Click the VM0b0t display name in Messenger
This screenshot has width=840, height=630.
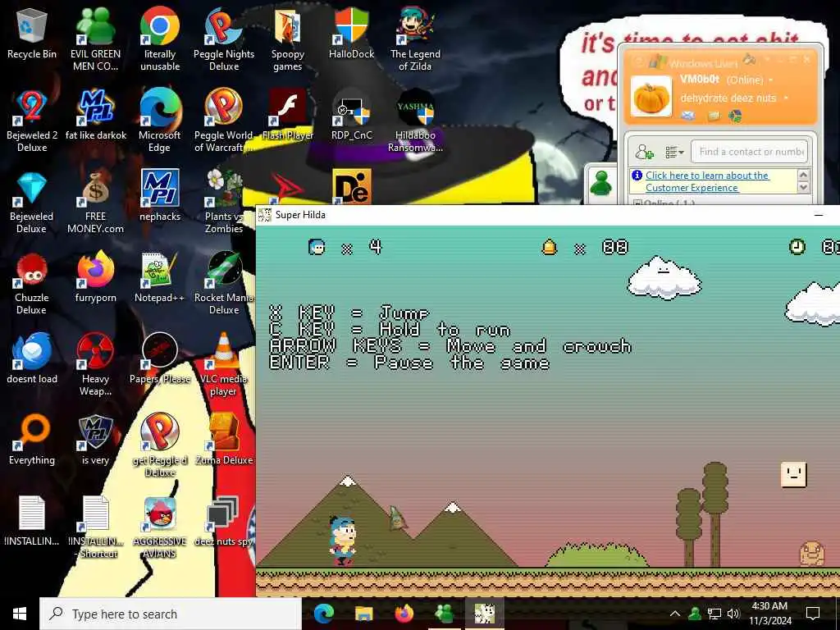point(700,80)
